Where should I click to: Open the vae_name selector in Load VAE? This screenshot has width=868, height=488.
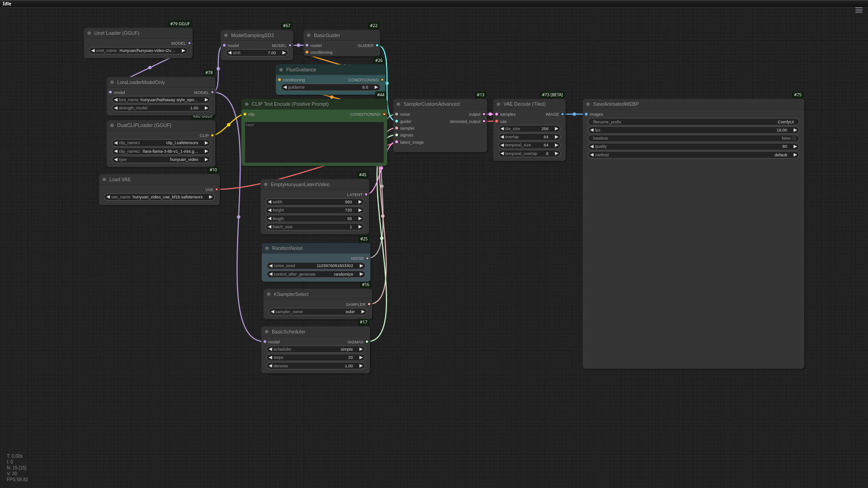coord(159,197)
